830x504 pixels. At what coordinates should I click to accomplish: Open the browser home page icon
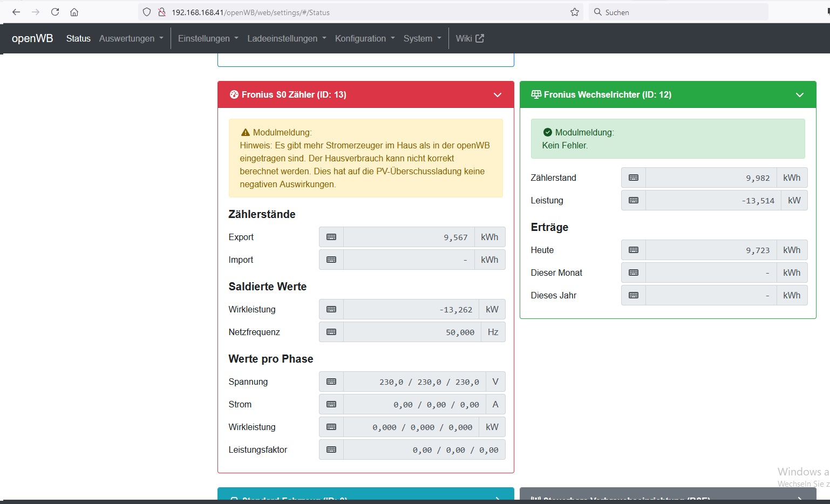coord(74,12)
